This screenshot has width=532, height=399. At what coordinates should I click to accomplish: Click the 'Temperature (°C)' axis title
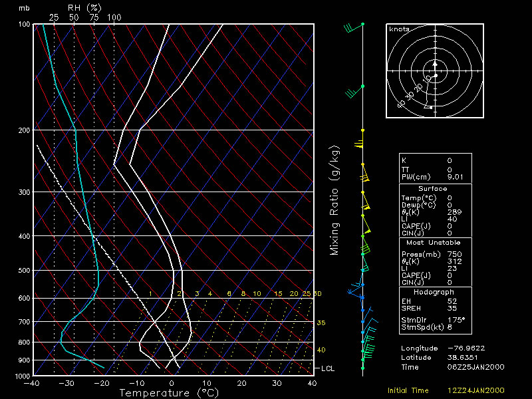[x=169, y=393]
